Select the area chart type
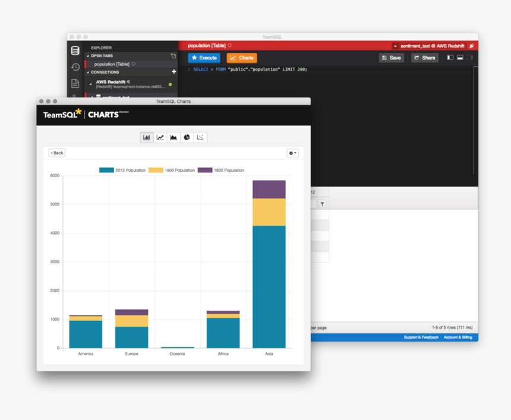 174,137
